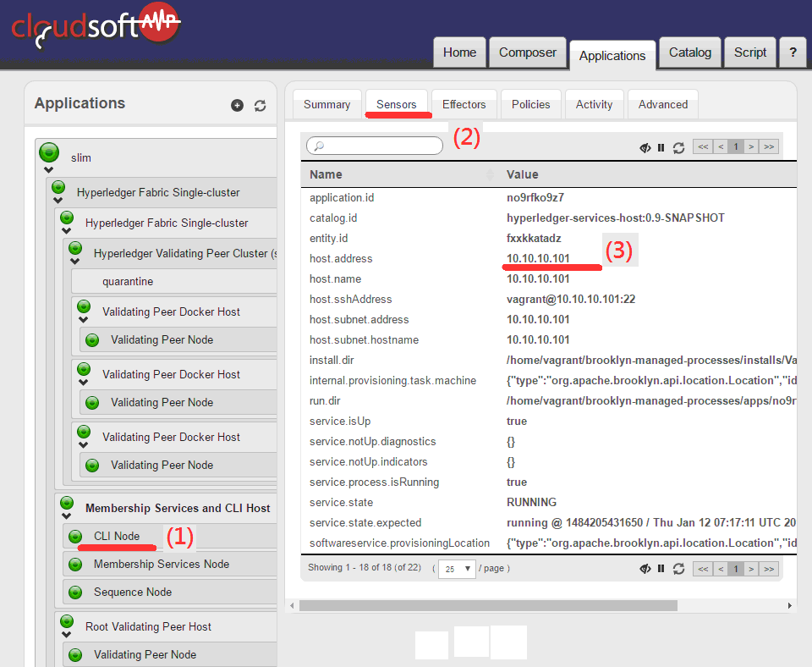This screenshot has width=812, height=667.
Task: Pause auto-refresh in top sensor toolbar
Action: (661, 147)
